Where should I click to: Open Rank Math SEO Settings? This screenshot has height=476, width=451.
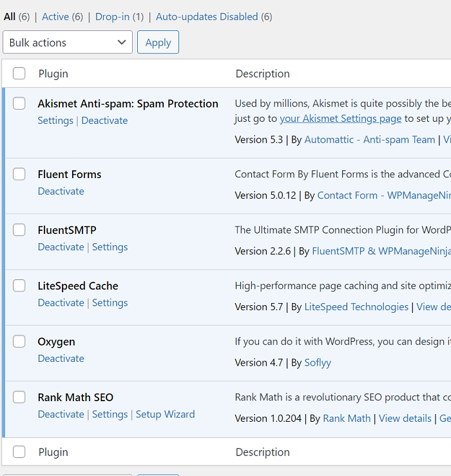pyautogui.click(x=110, y=414)
